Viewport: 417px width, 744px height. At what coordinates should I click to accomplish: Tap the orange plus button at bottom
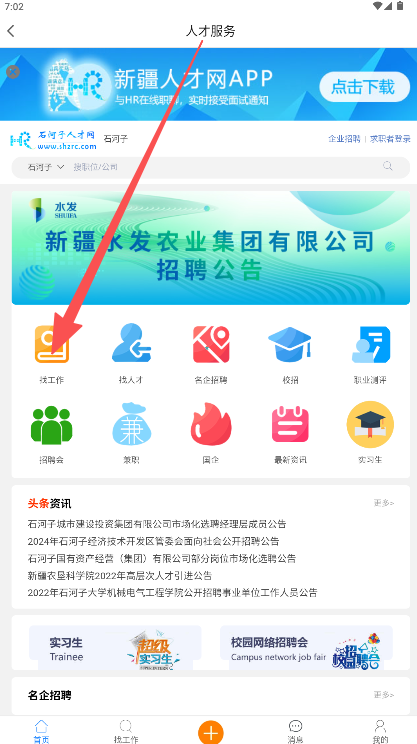[211, 732]
